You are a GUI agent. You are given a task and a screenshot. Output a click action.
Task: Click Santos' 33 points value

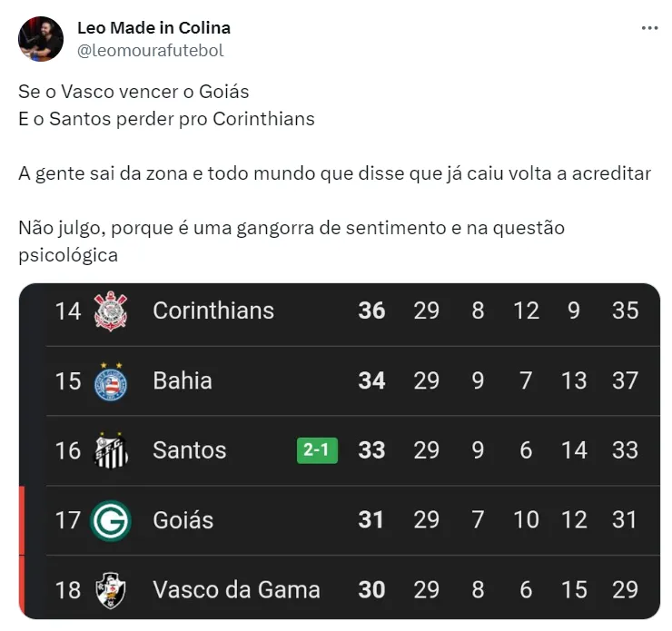tap(371, 450)
